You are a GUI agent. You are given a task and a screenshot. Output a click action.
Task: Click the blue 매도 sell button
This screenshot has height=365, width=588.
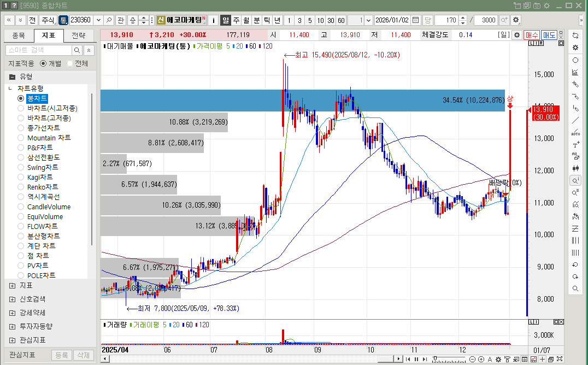pyautogui.click(x=549, y=35)
